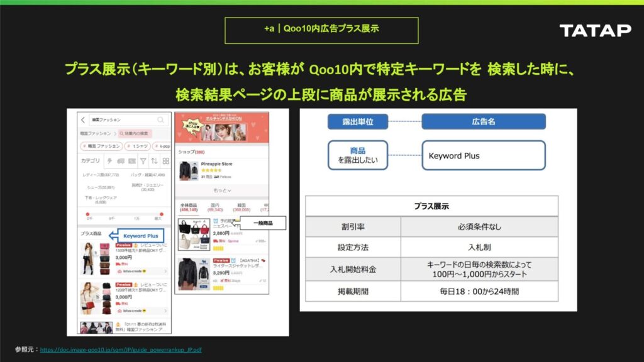644x362 pixels.
Task: Open the シューズ category
Action: click(x=101, y=187)
